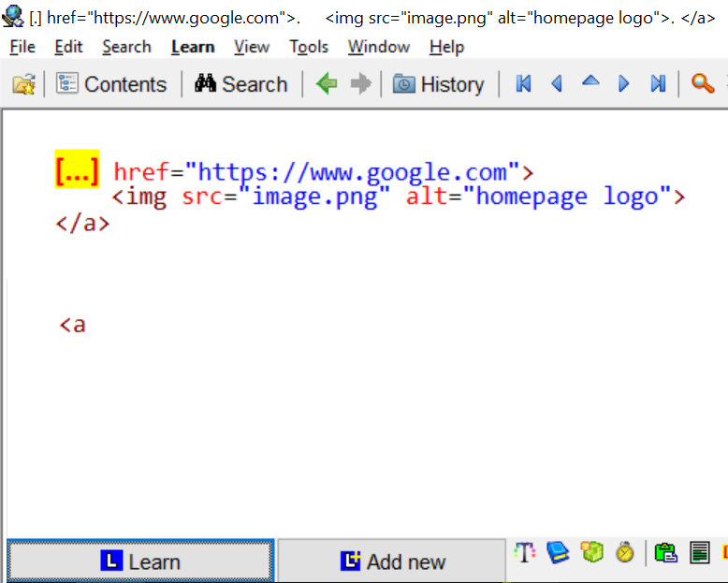Click the green clipboard paste icon
Image resolution: width=728 pixels, height=583 pixels.
pyautogui.click(x=665, y=553)
